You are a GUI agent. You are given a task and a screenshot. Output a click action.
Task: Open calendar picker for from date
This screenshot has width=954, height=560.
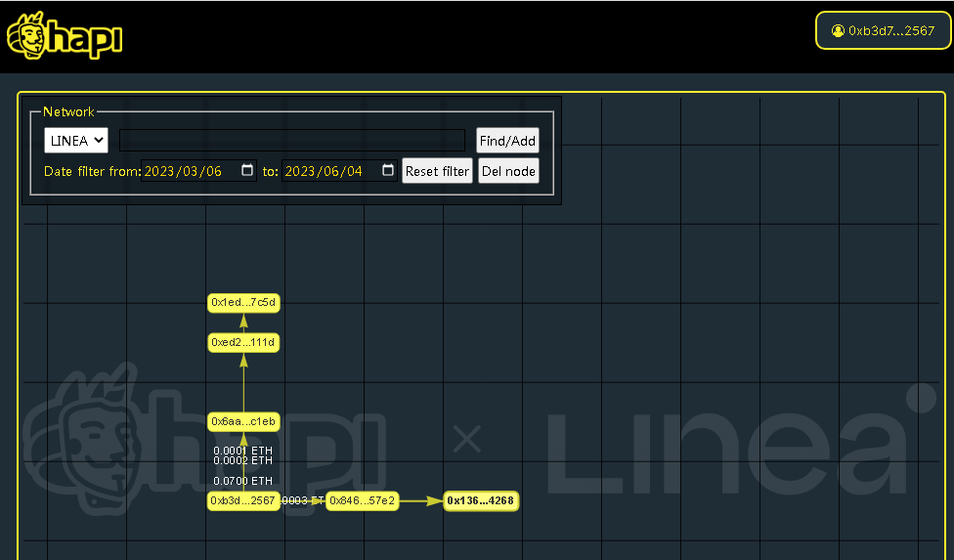247,170
